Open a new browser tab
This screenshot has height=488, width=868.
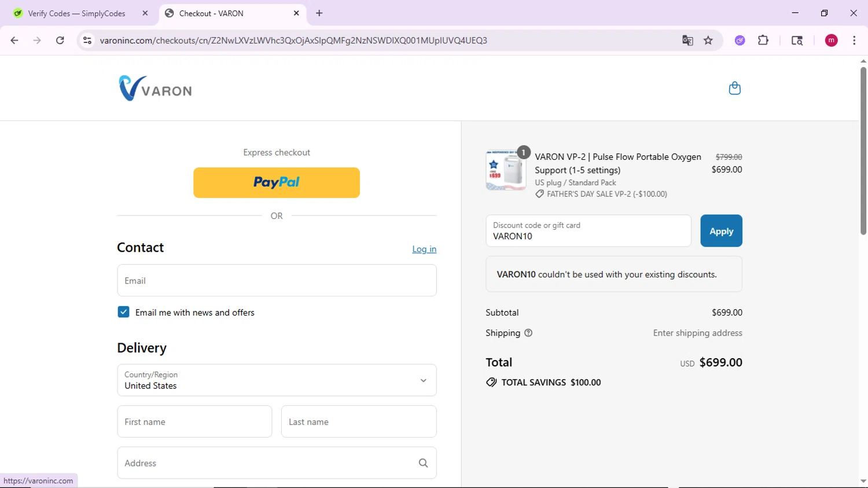coord(319,13)
